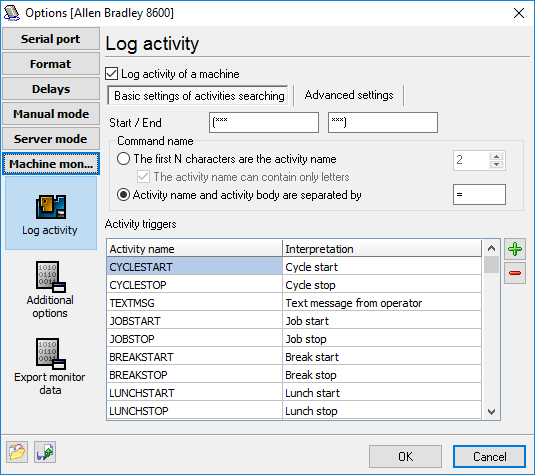Click the triggers list scroll up arrow
This screenshot has width=535, height=475.
click(x=491, y=248)
